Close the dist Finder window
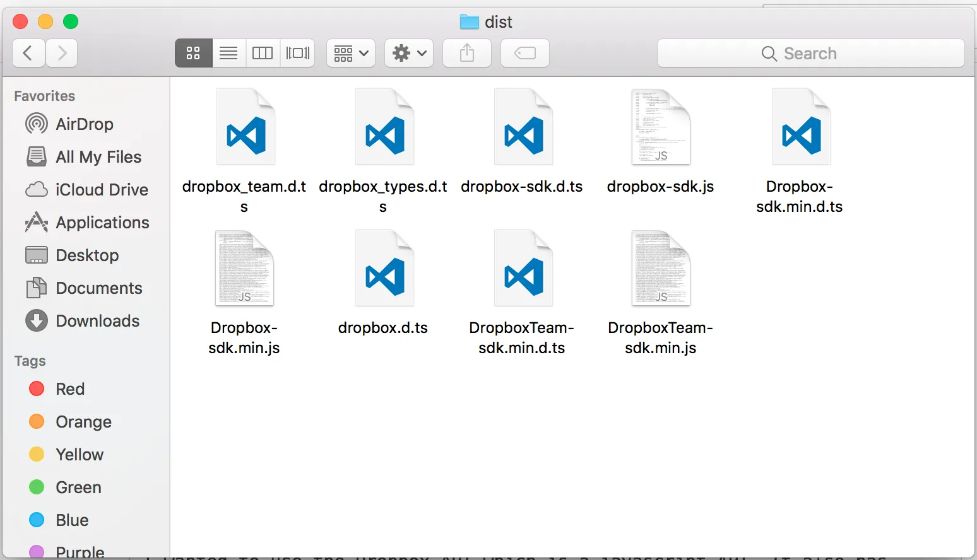Viewport: 977px width, 560px height. (x=20, y=21)
